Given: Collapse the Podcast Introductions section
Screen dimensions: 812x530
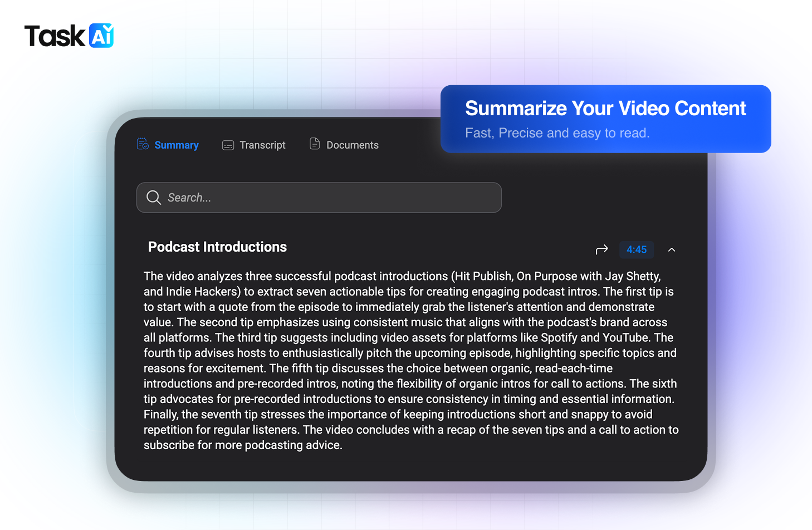Looking at the screenshot, I should [672, 250].
